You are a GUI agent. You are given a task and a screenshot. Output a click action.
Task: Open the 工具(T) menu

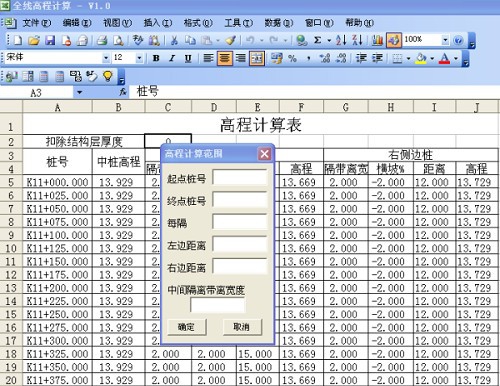tap(238, 23)
